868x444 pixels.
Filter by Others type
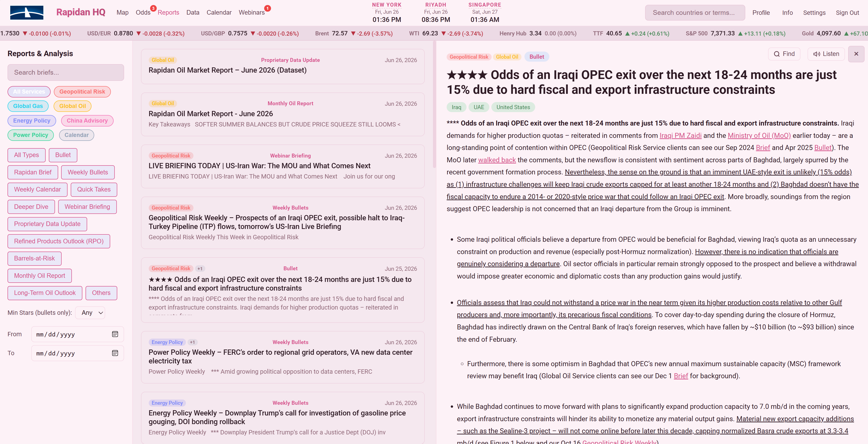[x=101, y=293]
